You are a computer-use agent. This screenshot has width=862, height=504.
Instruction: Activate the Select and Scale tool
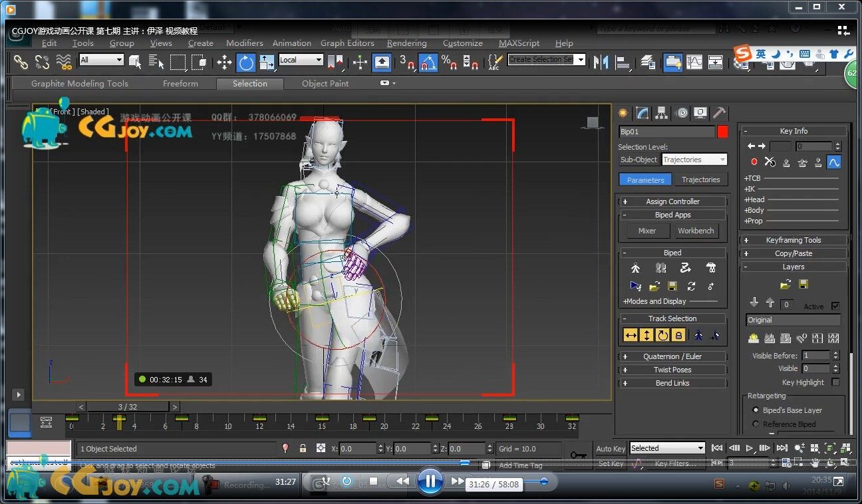pos(267,63)
